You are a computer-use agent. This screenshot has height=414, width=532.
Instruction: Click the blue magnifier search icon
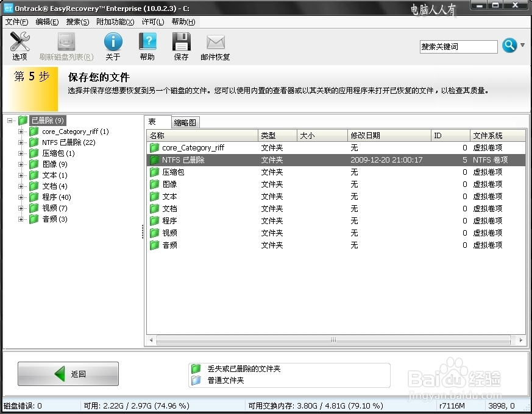click(x=509, y=46)
